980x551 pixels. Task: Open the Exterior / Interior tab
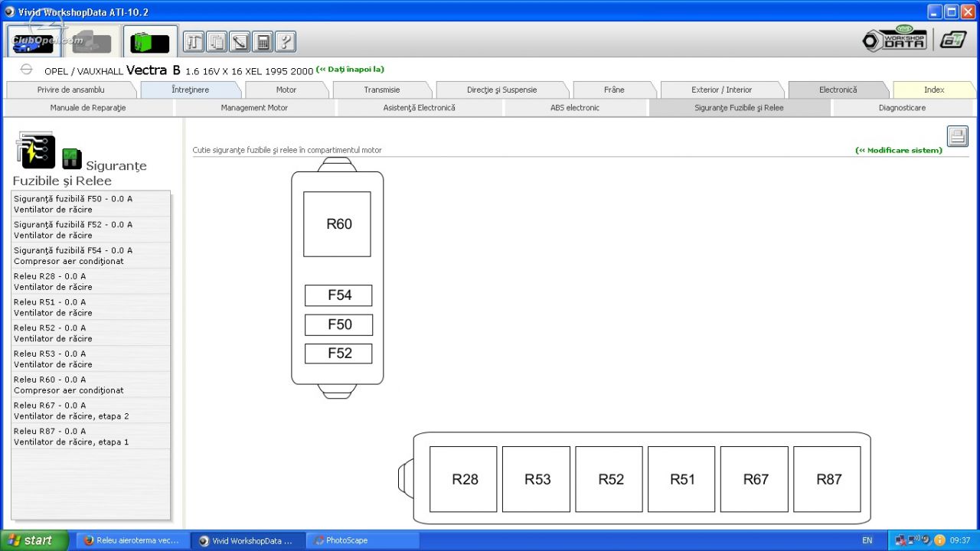tap(722, 90)
